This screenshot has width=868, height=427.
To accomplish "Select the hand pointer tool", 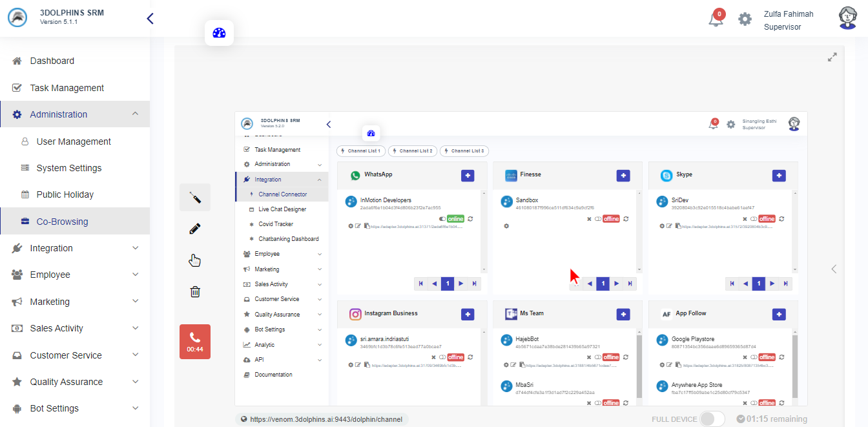I will [195, 260].
